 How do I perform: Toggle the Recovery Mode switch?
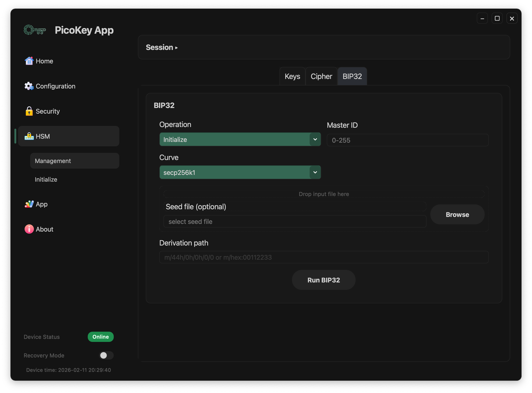tap(106, 355)
